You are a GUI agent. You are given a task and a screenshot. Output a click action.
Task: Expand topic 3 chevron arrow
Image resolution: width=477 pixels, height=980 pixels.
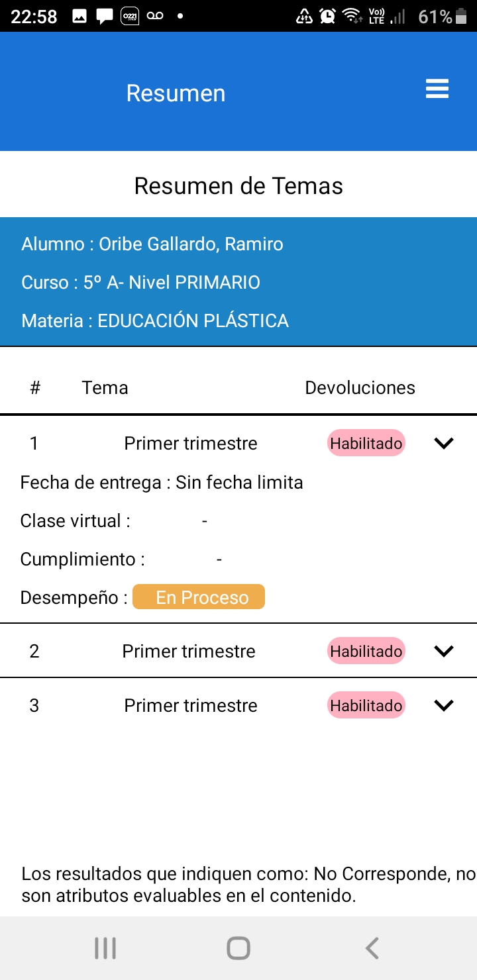click(x=443, y=706)
